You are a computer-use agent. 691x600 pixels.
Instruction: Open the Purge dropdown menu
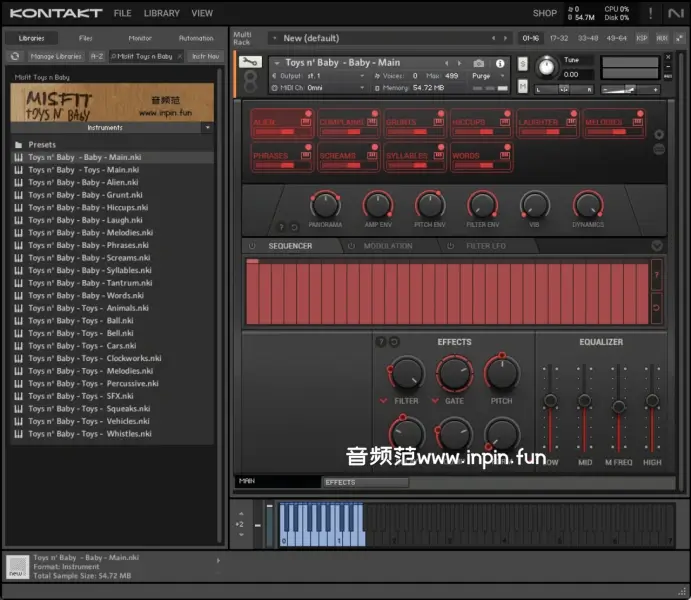486,76
